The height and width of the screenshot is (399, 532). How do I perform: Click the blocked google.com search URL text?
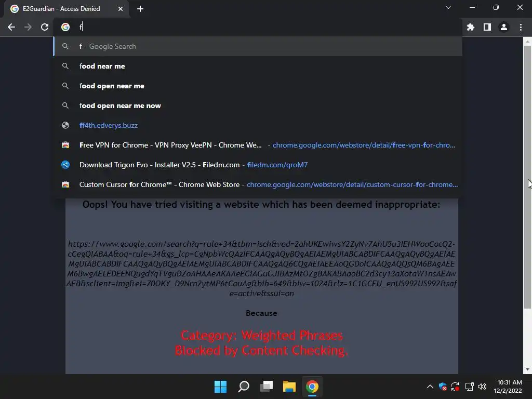click(x=262, y=269)
